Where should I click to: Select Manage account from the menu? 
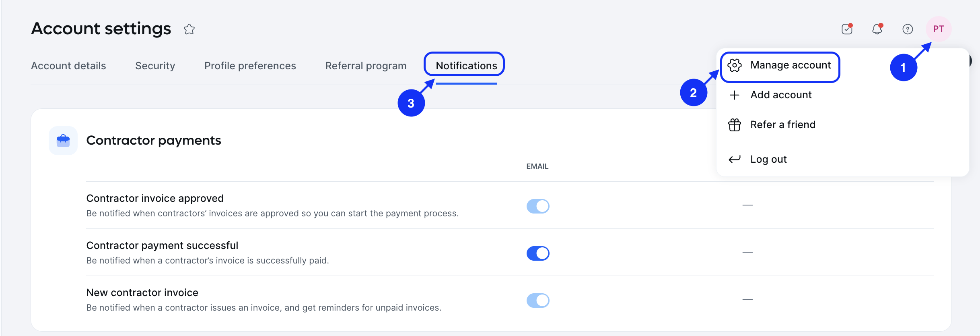pos(790,64)
